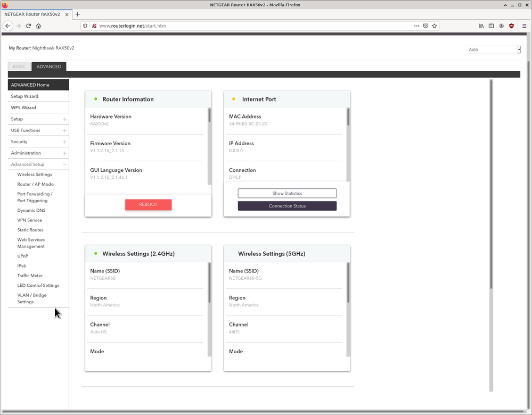Open the Firefox account icon
The width and height of the screenshot is (532, 415).
pos(501,26)
